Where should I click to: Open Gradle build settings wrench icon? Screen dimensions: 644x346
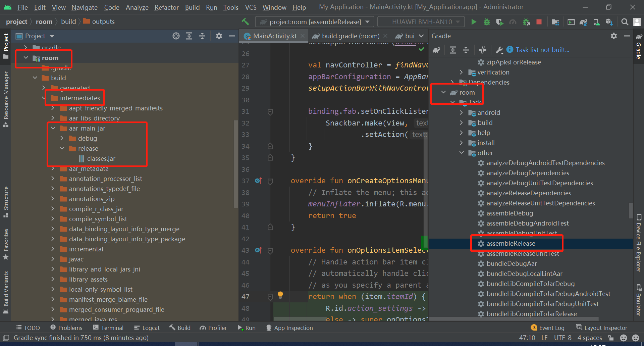click(499, 50)
